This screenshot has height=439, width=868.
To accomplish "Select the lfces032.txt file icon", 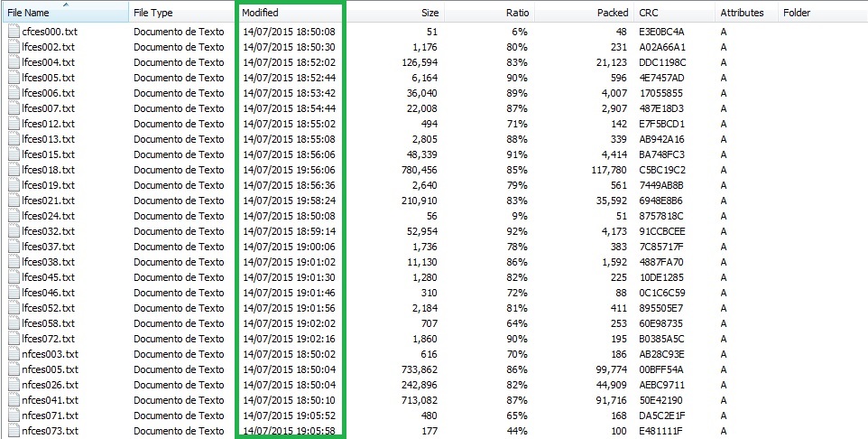I will pyautogui.click(x=14, y=231).
